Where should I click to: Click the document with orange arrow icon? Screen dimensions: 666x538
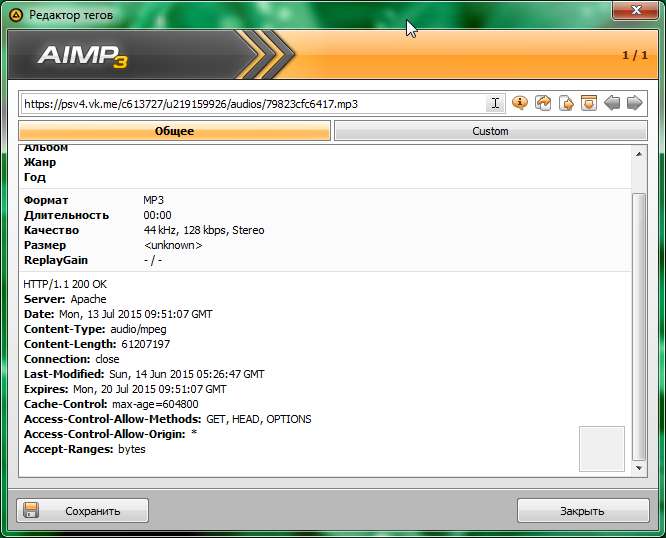[x=566, y=103]
